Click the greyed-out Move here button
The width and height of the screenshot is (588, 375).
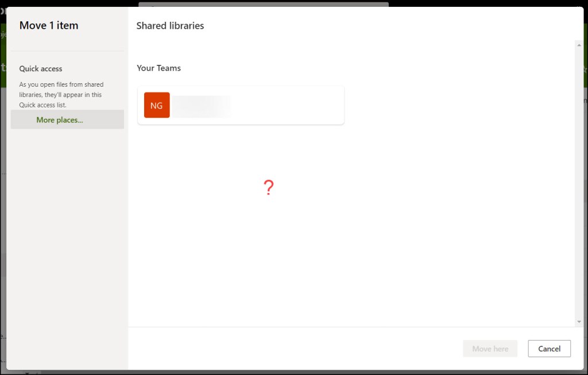point(490,349)
